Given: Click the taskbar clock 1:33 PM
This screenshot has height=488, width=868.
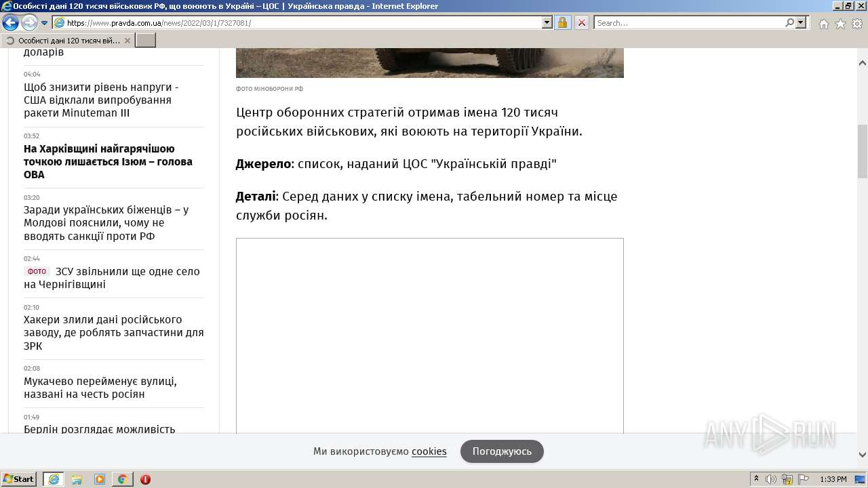Looking at the screenshot, I should tap(833, 479).
